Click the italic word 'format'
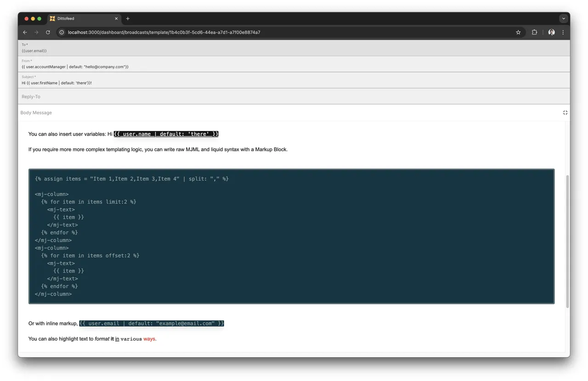588x381 pixels. click(102, 339)
